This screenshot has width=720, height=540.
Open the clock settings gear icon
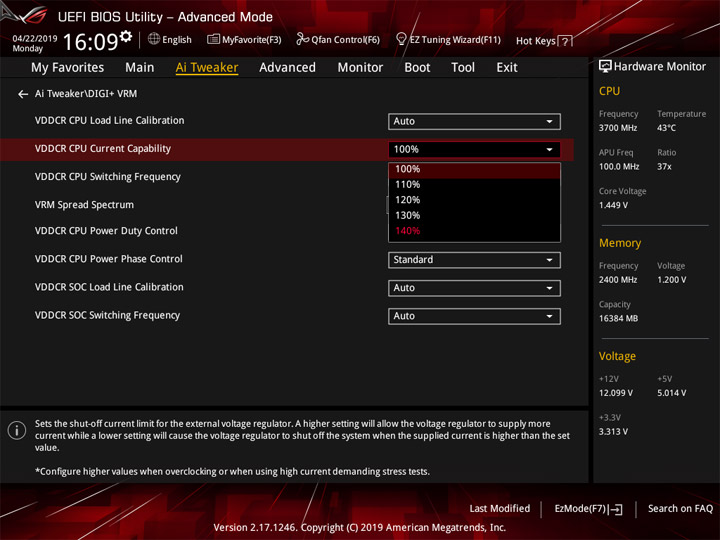(x=126, y=36)
